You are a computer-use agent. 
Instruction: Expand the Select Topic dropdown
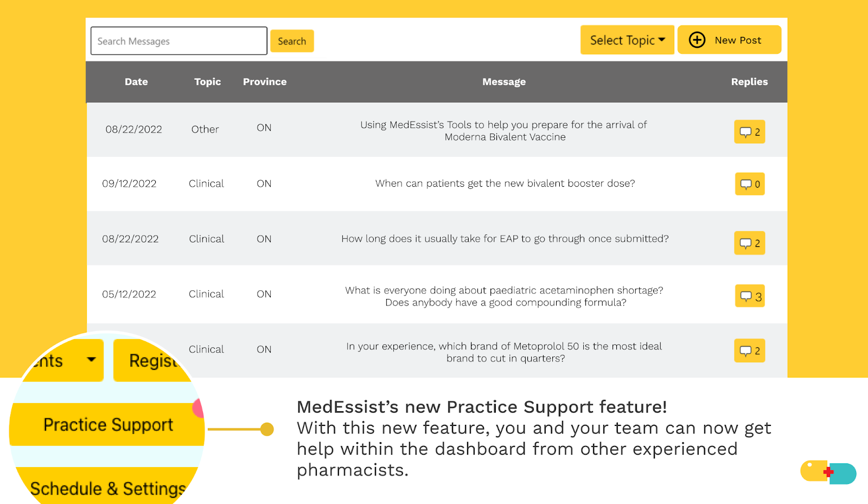click(x=627, y=40)
